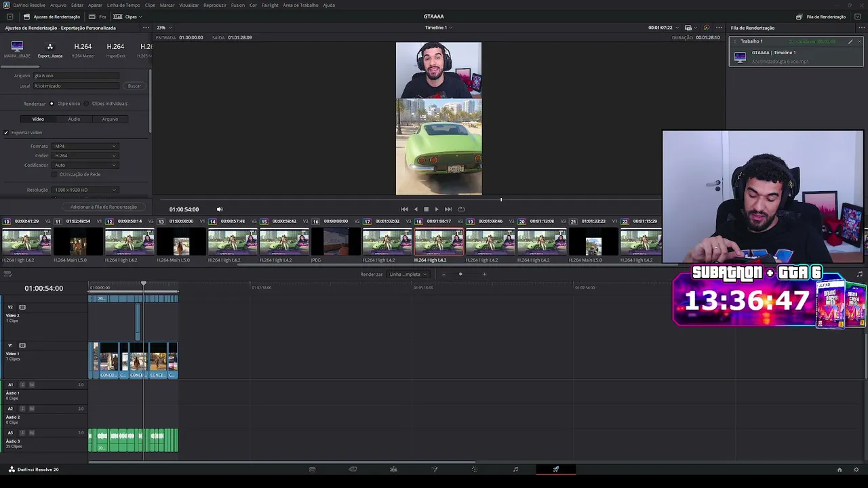
Task: Open the Resolução 1080 x 1920 HD dropdown
Action: (85, 190)
